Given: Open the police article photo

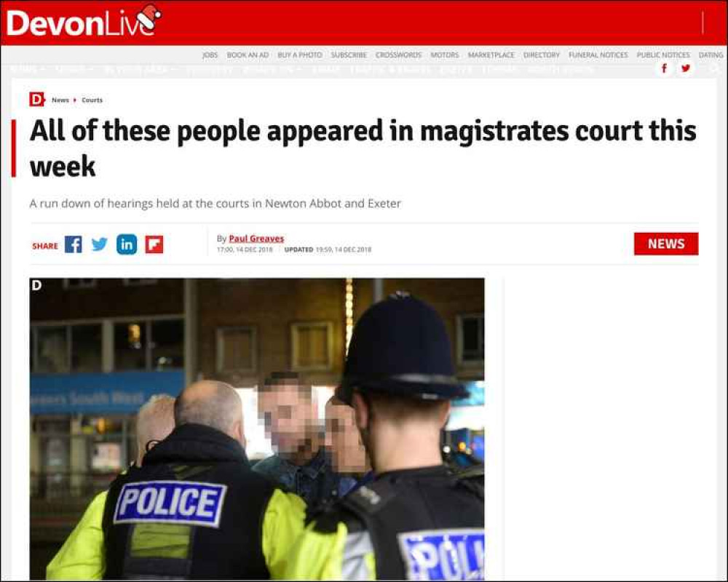Looking at the screenshot, I should (x=257, y=428).
